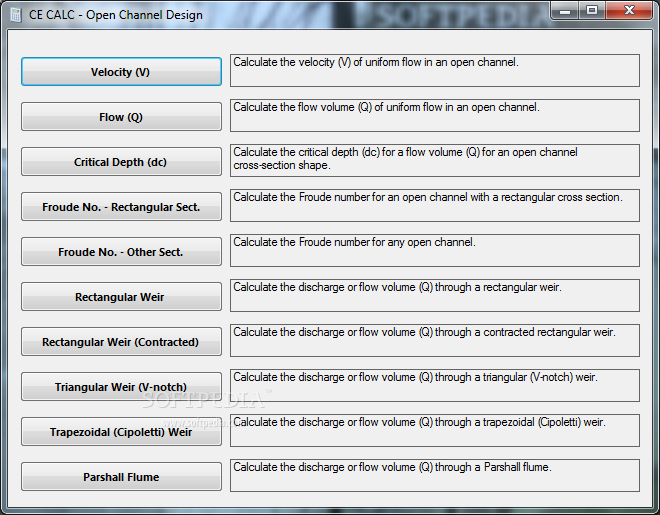Close the CE CALC window

(x=629, y=11)
